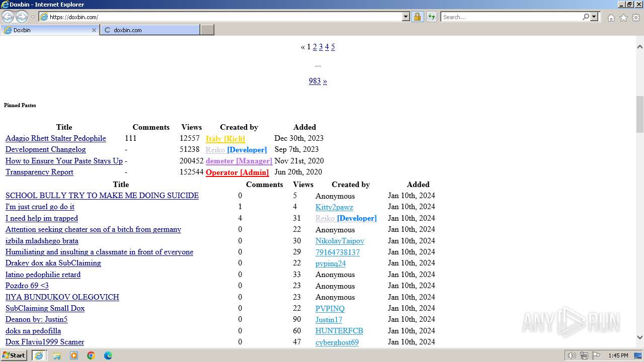This screenshot has height=362, width=644.
Task: Jump to last page 983
Action: (x=315, y=81)
